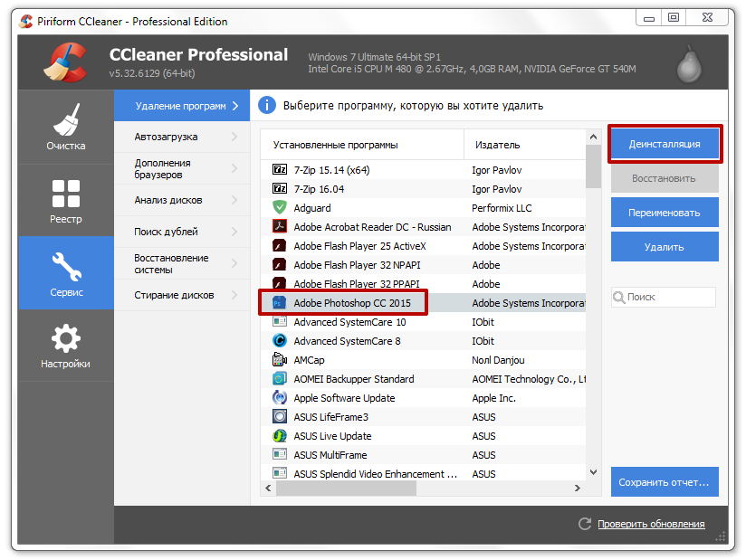Open the Стирание дисков tab
Screen dimensions: 746x560
[x=182, y=295]
